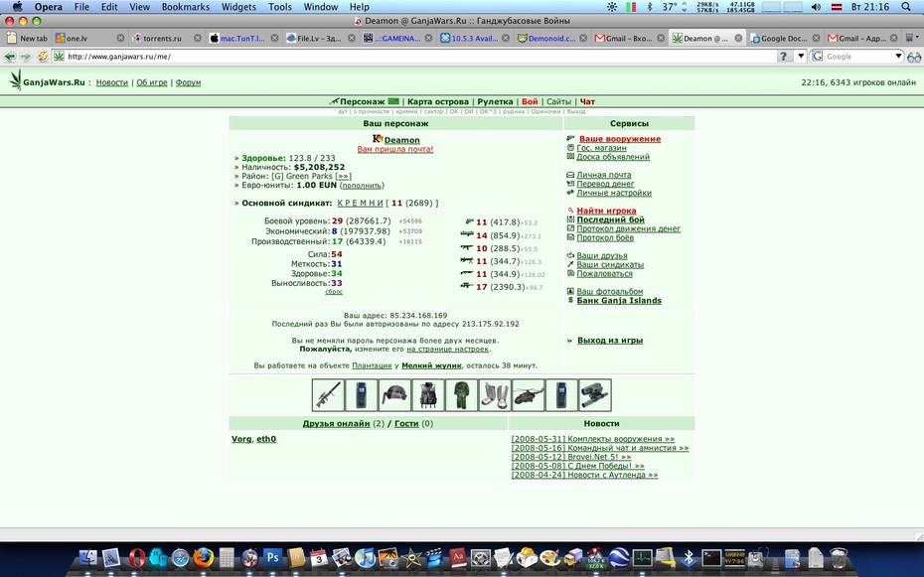Open Safari from the Dock
Viewport: 924px width, 577px height.
[180, 558]
